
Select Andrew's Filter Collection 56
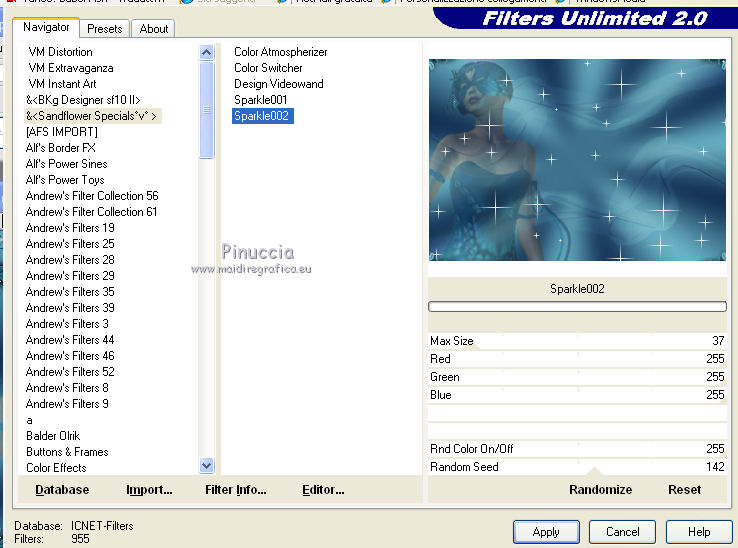92,196
